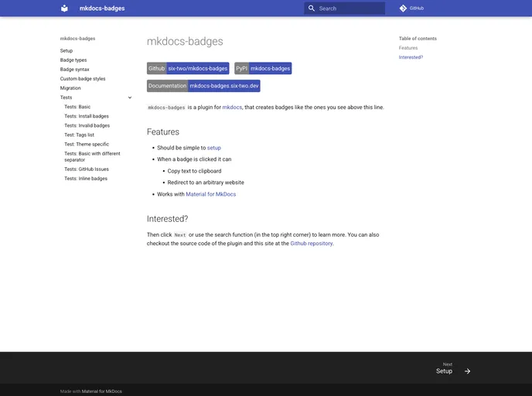Image resolution: width=532 pixels, height=396 pixels.
Task: Click the inline code "Next" text
Action: coord(180,235)
